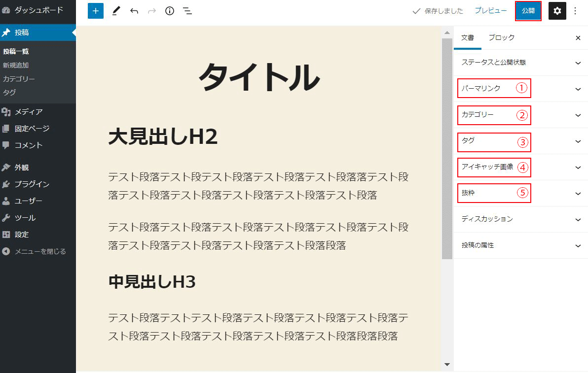Open the block list view icon
This screenshot has width=588, height=373.
(187, 11)
